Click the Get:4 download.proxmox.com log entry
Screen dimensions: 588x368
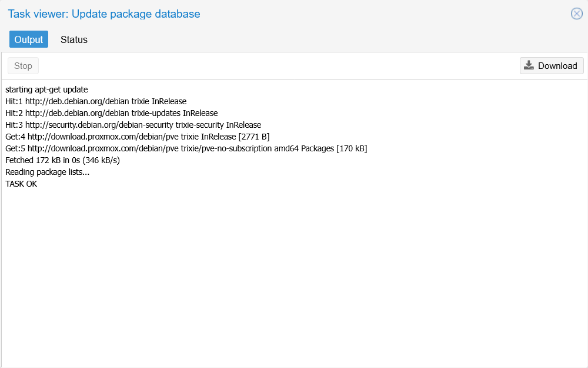point(138,136)
